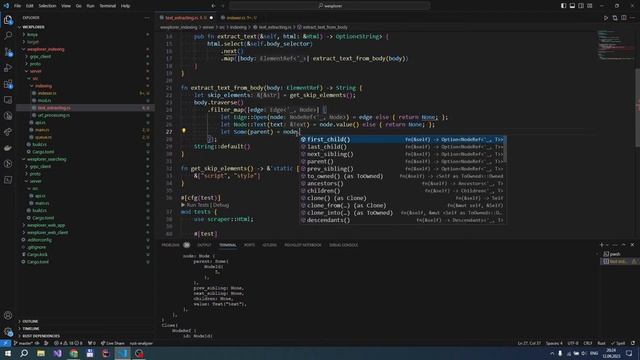Toggle the Primary Side Bar layout button
This screenshot has width=640, height=360.
[563, 6]
